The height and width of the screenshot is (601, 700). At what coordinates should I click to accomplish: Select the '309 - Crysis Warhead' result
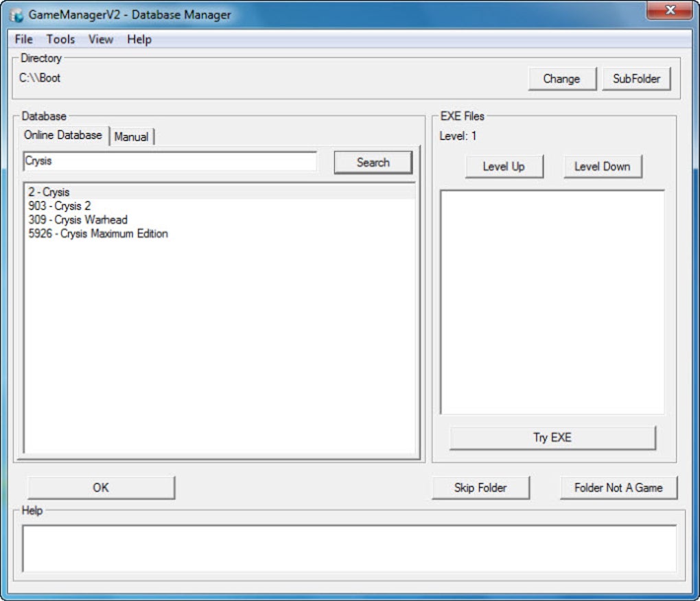220,220
